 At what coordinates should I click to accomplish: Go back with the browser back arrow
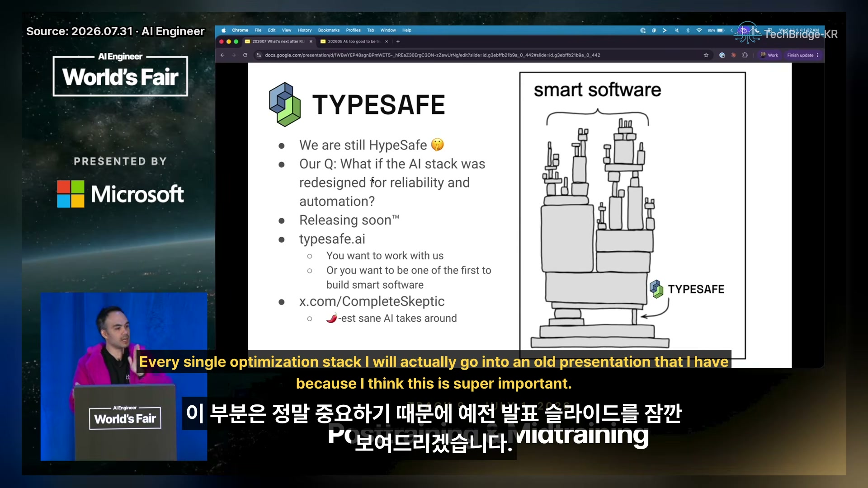point(222,55)
